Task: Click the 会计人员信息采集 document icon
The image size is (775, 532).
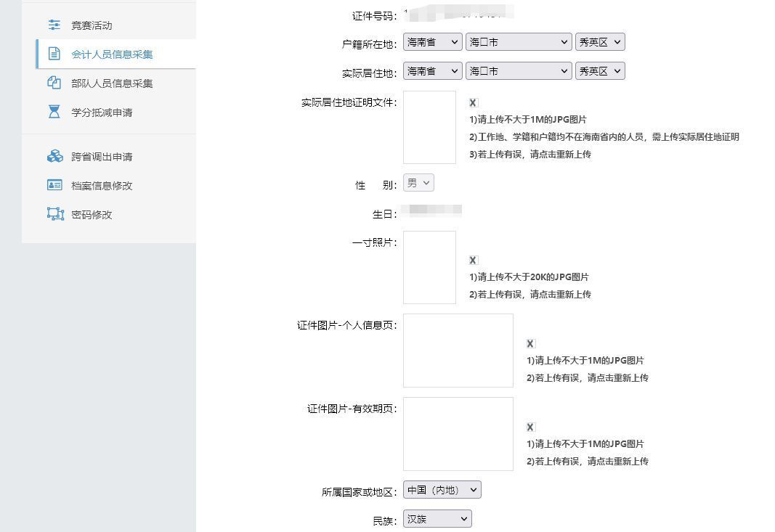Action: (54, 54)
